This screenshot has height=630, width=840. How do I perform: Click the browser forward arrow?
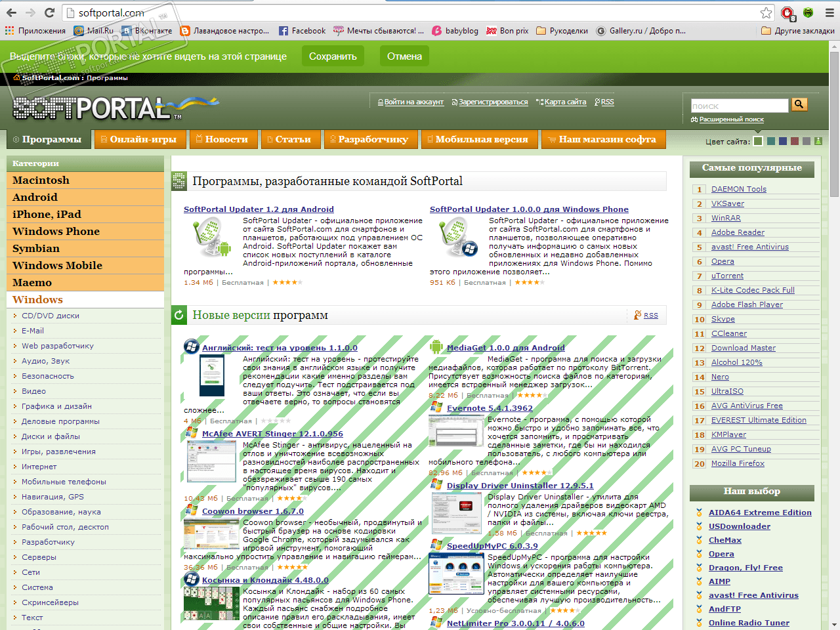click(x=30, y=12)
